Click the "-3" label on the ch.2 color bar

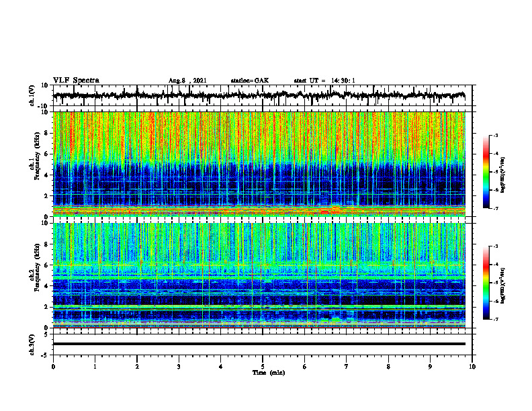[x=495, y=246]
